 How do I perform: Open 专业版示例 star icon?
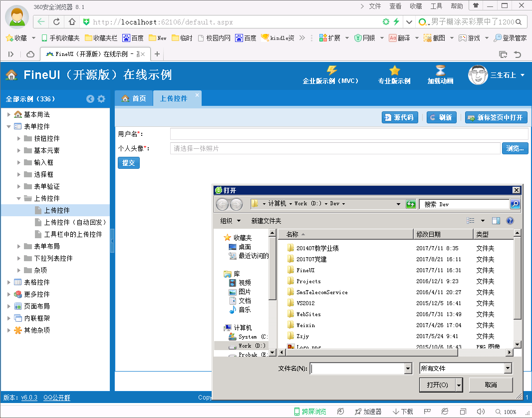tap(394, 70)
